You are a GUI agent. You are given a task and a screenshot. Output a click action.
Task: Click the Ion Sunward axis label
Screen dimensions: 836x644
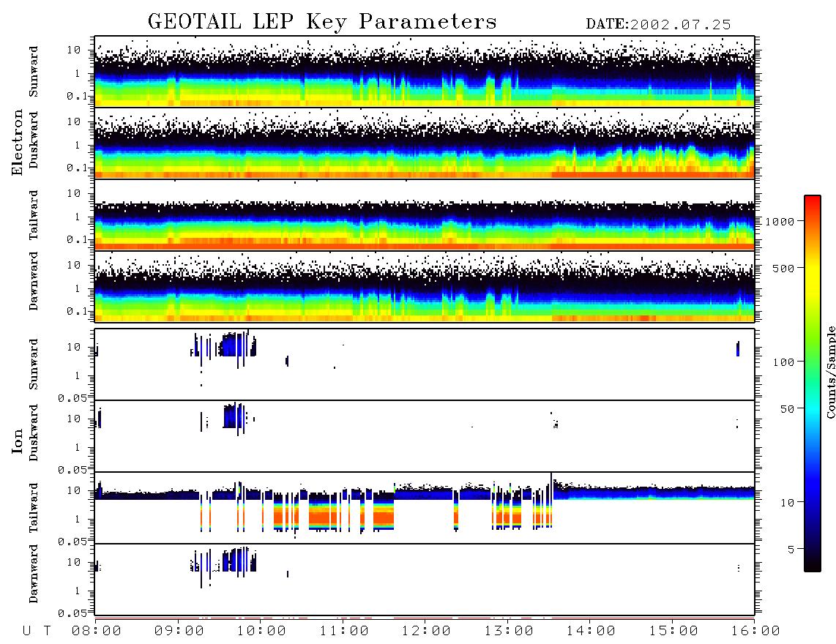coord(34,364)
